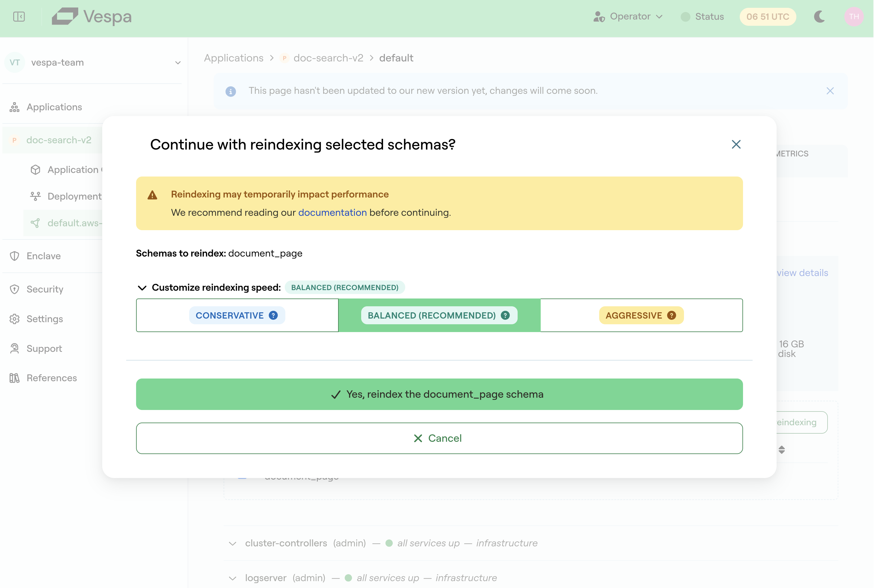Close the reindexing dialog
The width and height of the screenshot is (874, 588).
point(736,144)
